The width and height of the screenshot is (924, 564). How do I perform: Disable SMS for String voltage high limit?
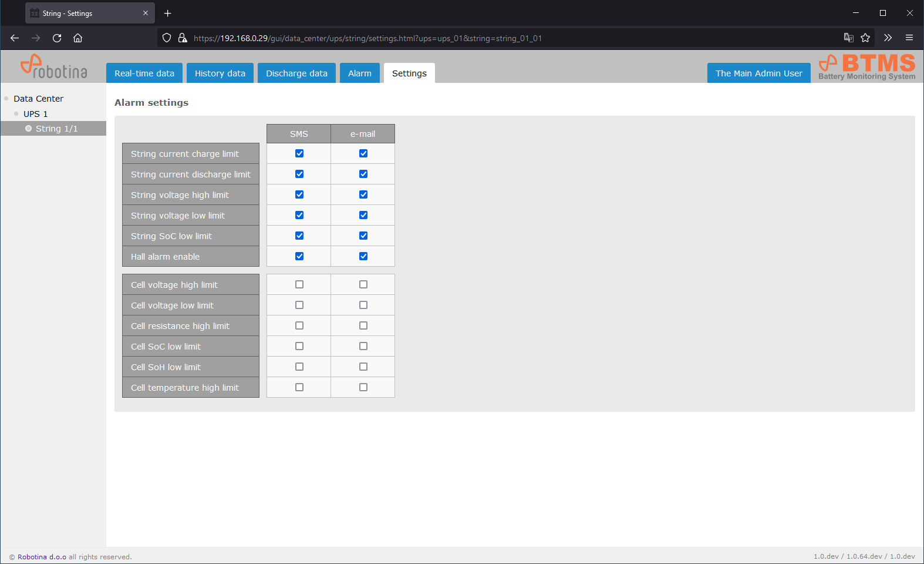click(299, 194)
